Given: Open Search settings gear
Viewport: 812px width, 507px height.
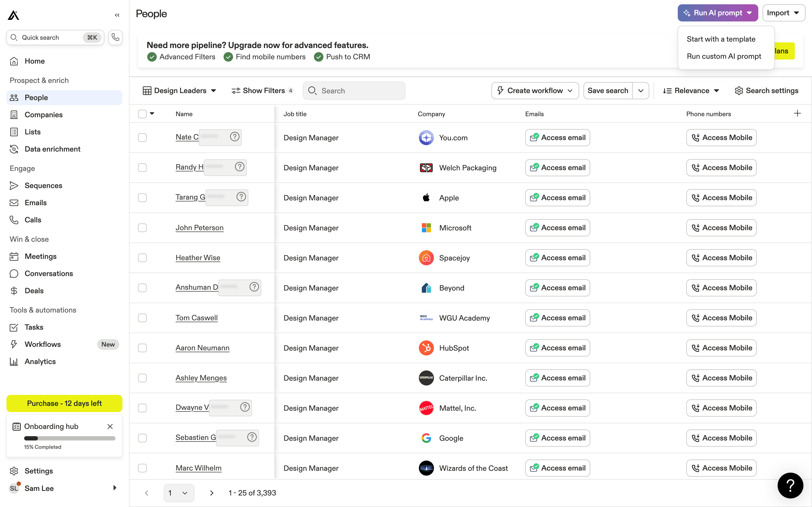Looking at the screenshot, I should (766, 91).
